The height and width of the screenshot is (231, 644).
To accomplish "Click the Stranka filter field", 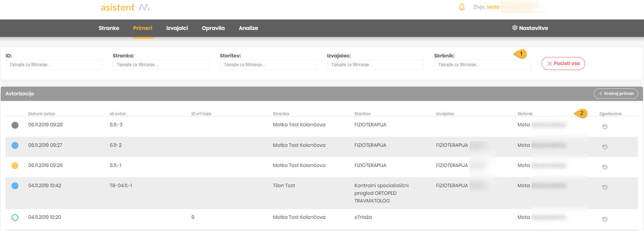I will (161, 65).
